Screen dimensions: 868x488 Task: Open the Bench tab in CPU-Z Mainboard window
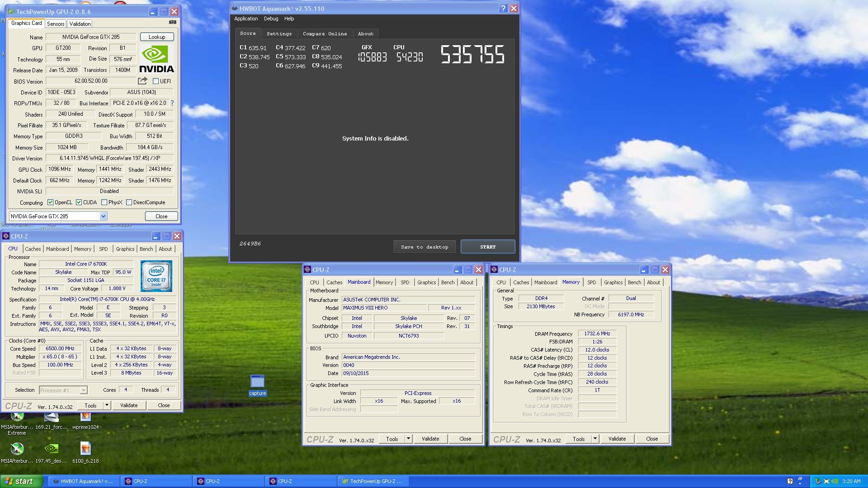[448, 282]
